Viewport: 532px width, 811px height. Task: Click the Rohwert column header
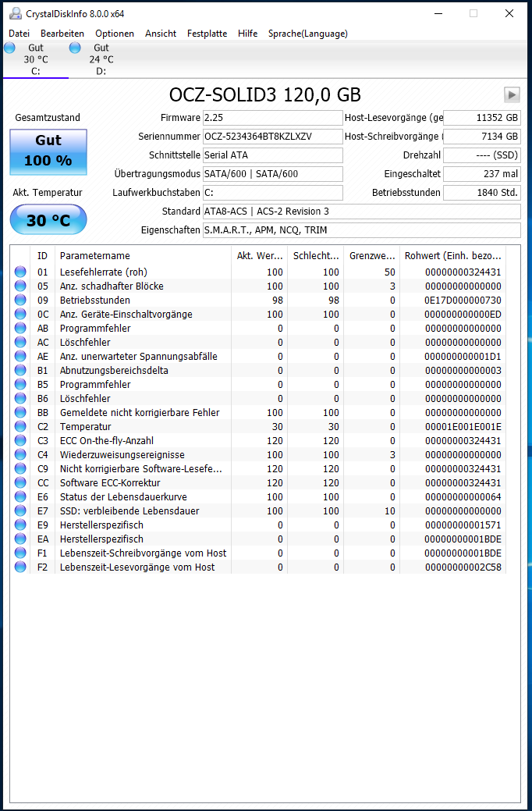[x=452, y=255]
